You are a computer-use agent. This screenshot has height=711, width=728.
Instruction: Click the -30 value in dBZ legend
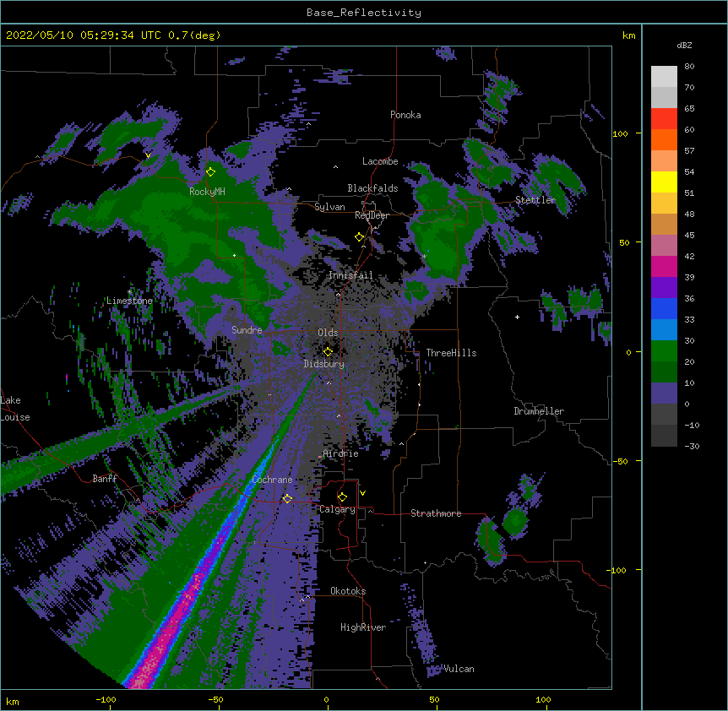(x=692, y=446)
